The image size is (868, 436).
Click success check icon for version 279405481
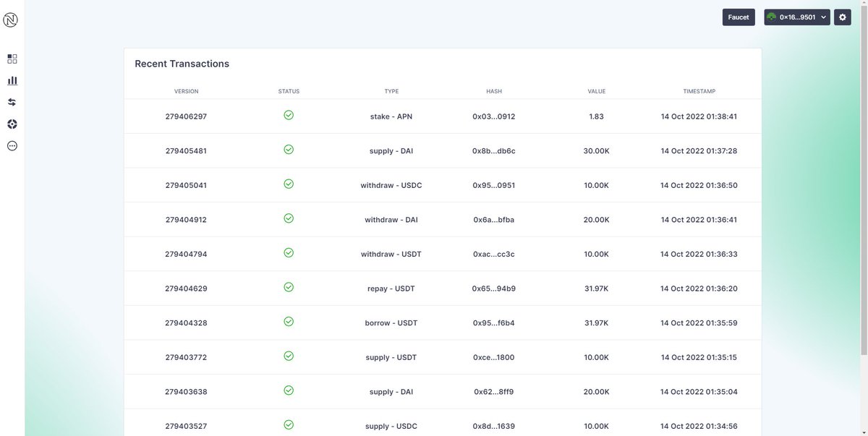(x=289, y=150)
